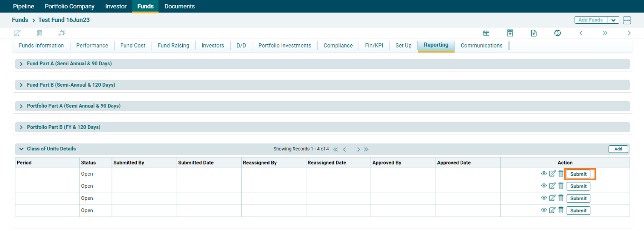Submit the first Open status record
Viewport: 644px width, 231px height.
578,174
